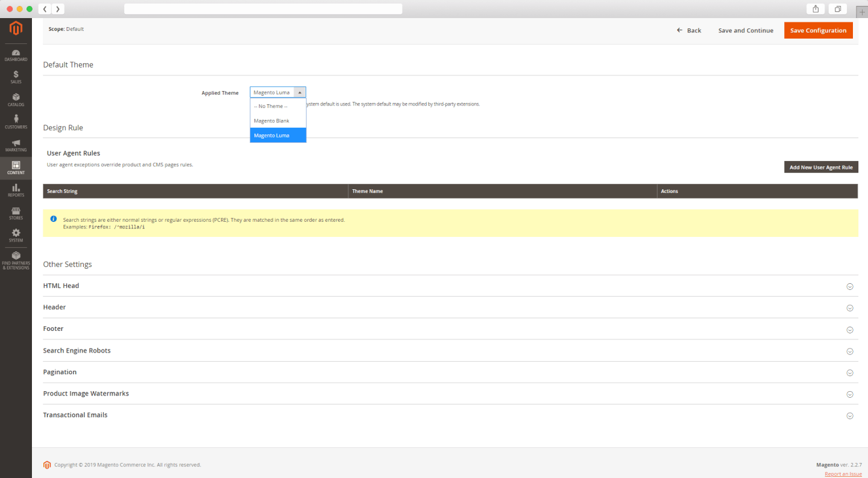Open the Customers menu
The height and width of the screenshot is (478, 868).
pyautogui.click(x=16, y=122)
